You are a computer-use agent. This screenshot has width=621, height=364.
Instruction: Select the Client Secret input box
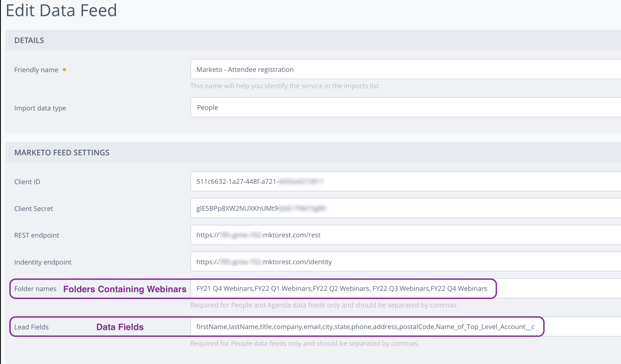point(406,208)
